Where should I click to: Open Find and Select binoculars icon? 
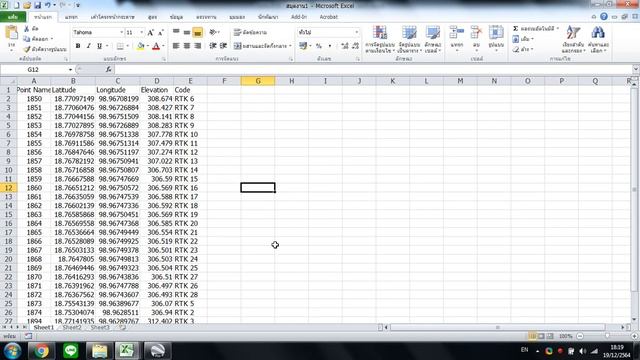click(598, 32)
